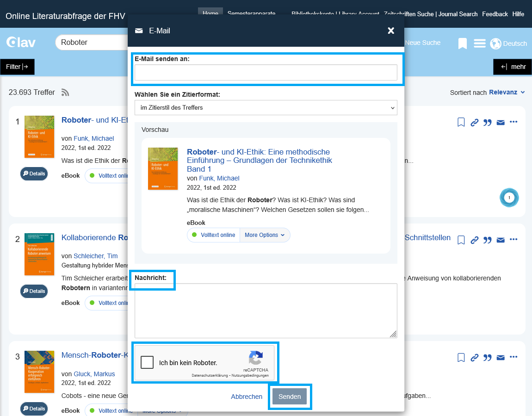Screen dimensions: 532x416
Task: Open the Zitierformat dropdown
Action: (266, 108)
